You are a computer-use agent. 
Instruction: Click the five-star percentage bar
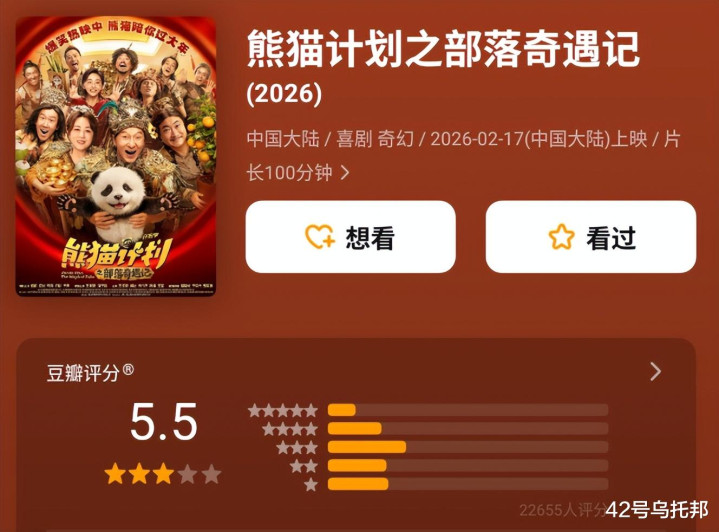[468, 410]
